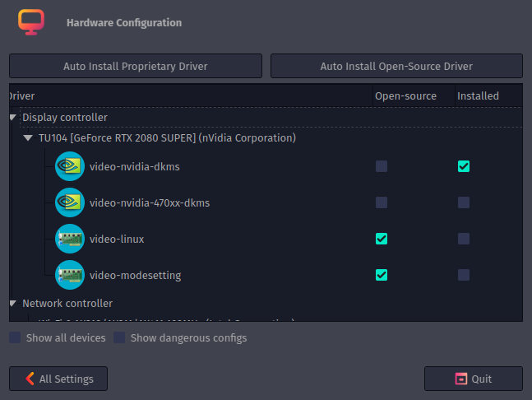532x400 pixels.
Task: Click the video-nvidia-470xx-dkms NVIDIA icon
Action: pos(70,202)
